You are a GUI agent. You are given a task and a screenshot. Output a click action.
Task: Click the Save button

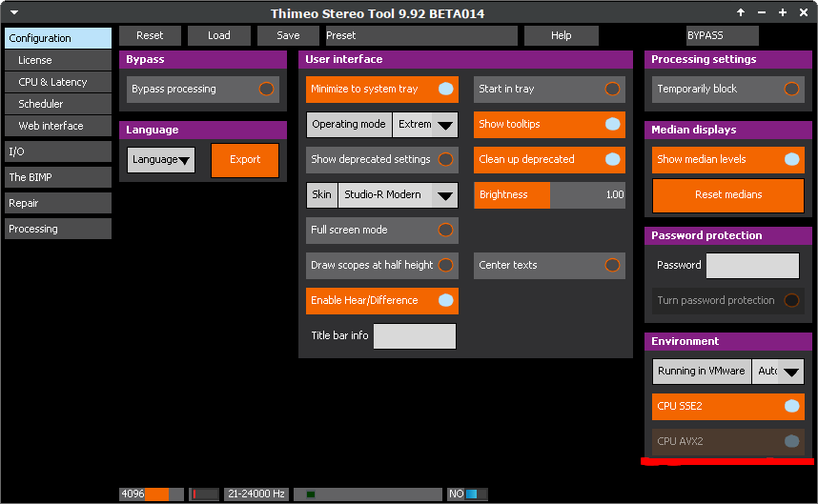click(288, 35)
